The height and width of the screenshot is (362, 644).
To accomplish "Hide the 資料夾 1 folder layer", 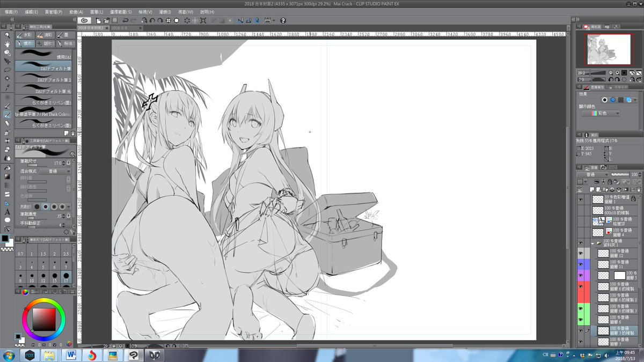I will pos(580,243).
